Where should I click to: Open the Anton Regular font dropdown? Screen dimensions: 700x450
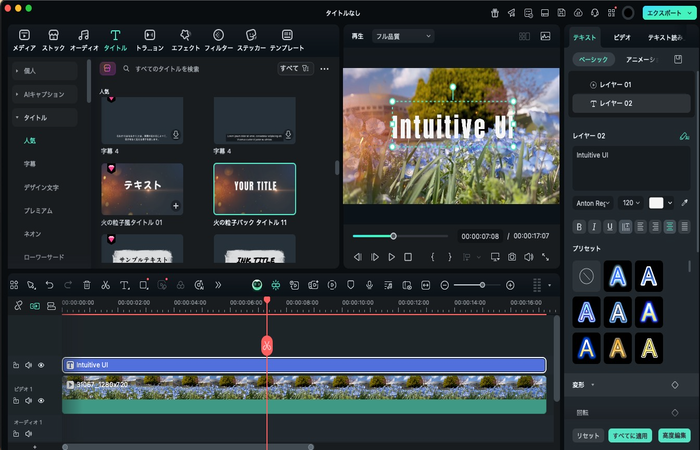(x=594, y=203)
